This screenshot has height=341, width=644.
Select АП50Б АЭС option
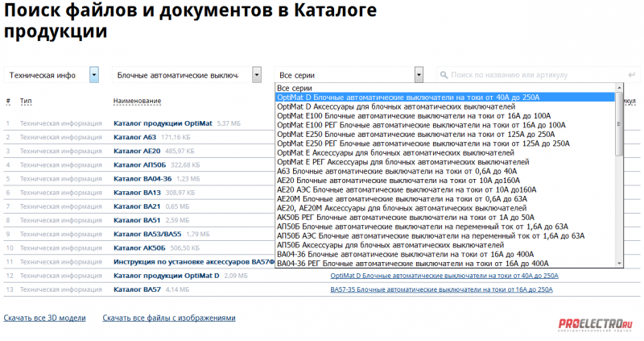click(x=445, y=235)
